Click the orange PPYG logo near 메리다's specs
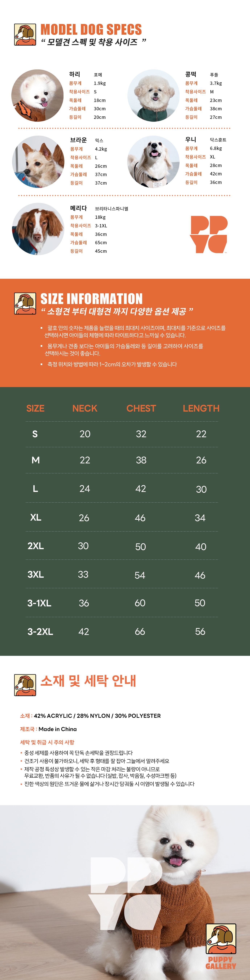The height and width of the screenshot is (980, 250). pos(209,234)
